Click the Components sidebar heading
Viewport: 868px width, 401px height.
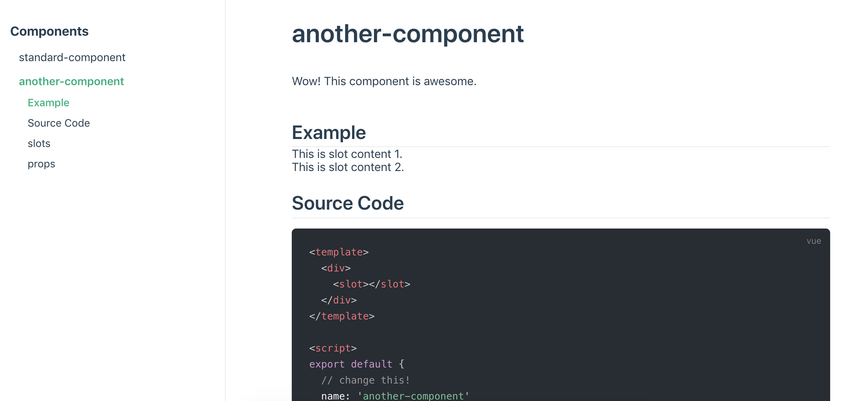49,31
